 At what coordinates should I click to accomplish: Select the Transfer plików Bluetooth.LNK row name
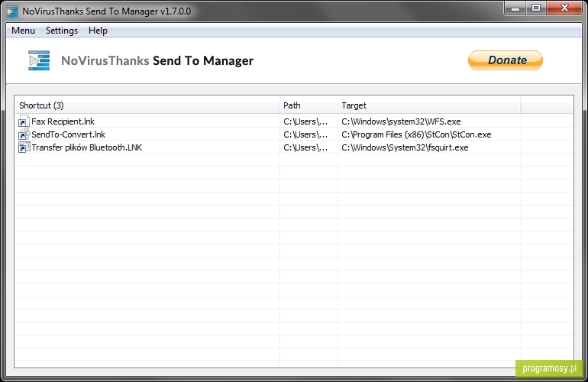tap(86, 147)
